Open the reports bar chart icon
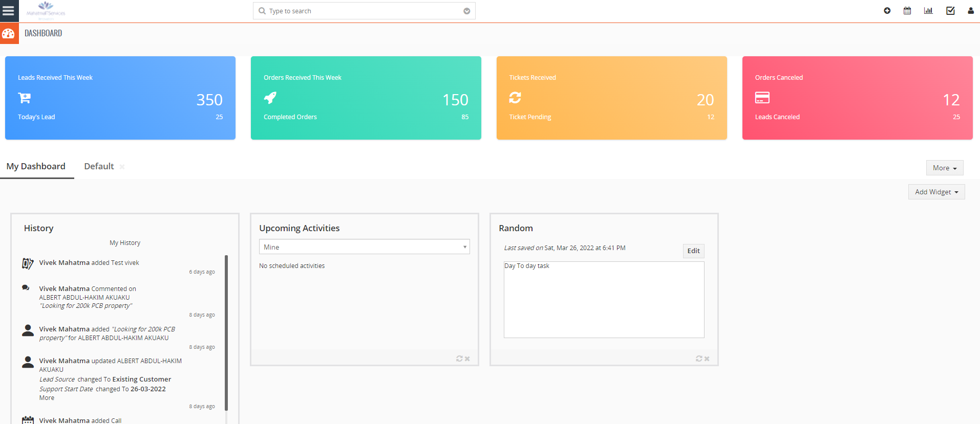Viewport: 980px width, 424px height. tap(928, 11)
